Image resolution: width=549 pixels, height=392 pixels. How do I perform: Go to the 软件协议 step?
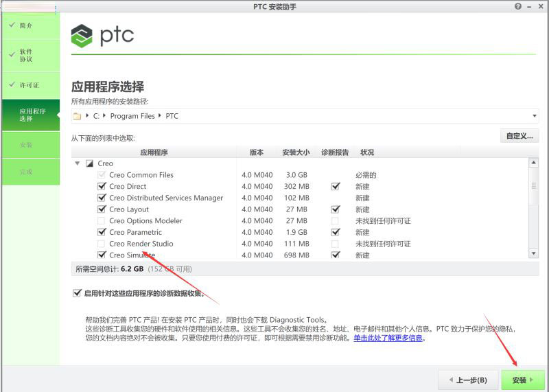(31, 56)
